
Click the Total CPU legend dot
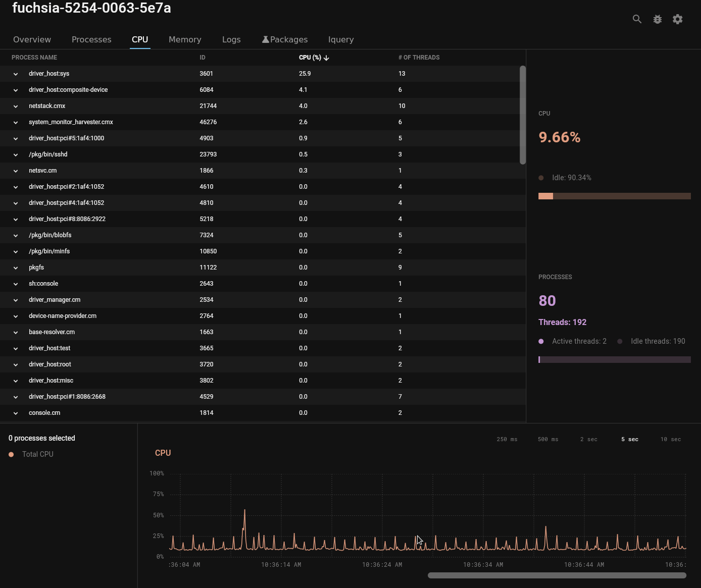click(11, 454)
